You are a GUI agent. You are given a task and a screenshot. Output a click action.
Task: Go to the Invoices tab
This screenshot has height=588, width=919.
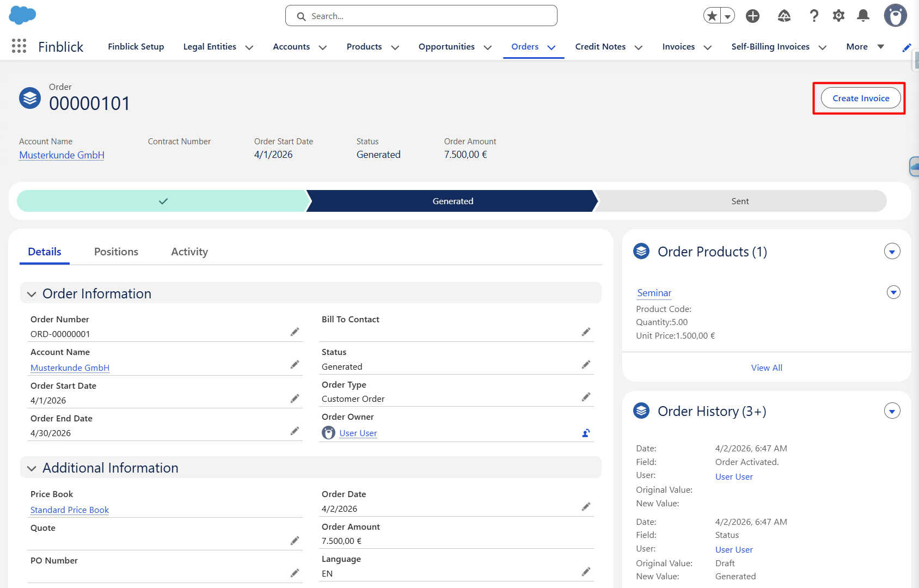[x=678, y=47]
